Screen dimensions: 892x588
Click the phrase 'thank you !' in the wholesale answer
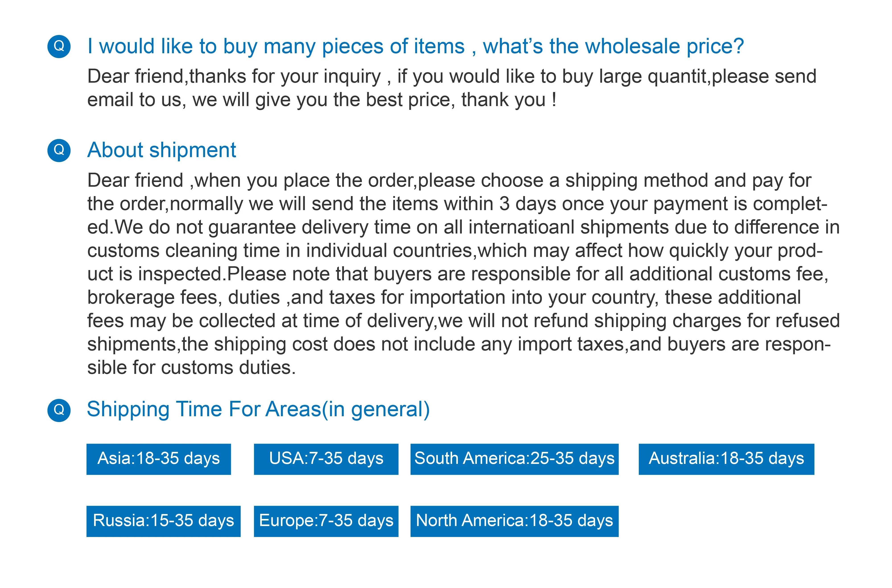[x=509, y=100]
